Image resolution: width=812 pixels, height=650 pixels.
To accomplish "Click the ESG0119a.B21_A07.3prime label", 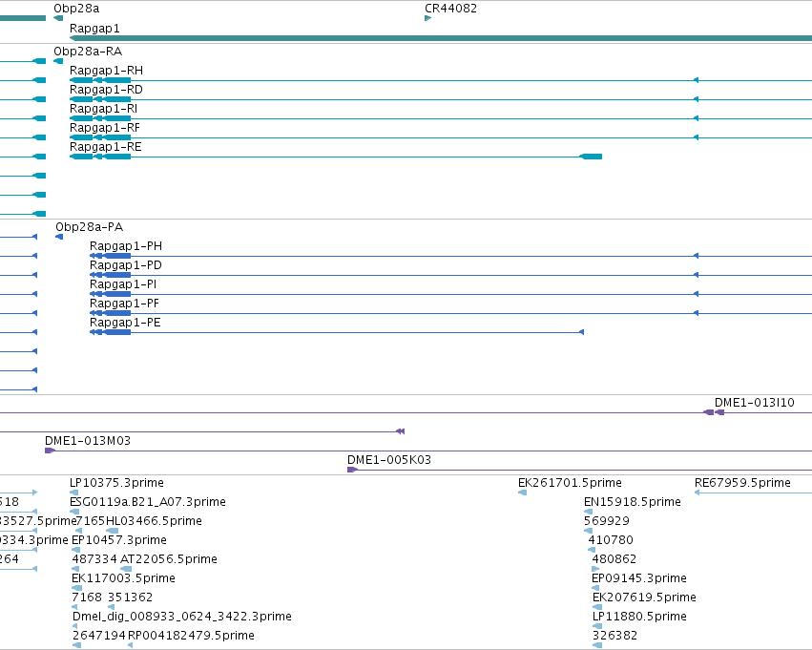I will point(148,502).
